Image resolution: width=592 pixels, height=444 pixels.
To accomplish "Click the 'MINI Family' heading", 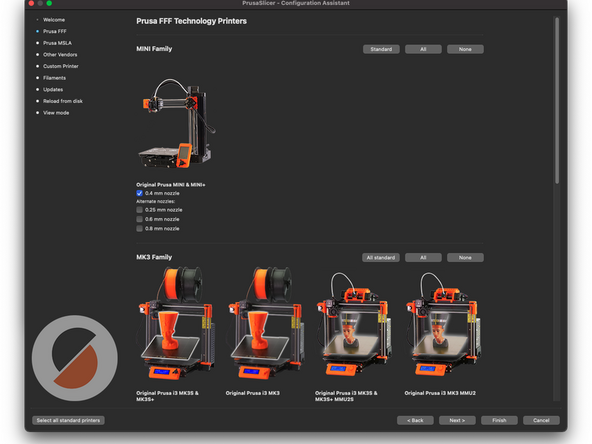I will [154, 49].
